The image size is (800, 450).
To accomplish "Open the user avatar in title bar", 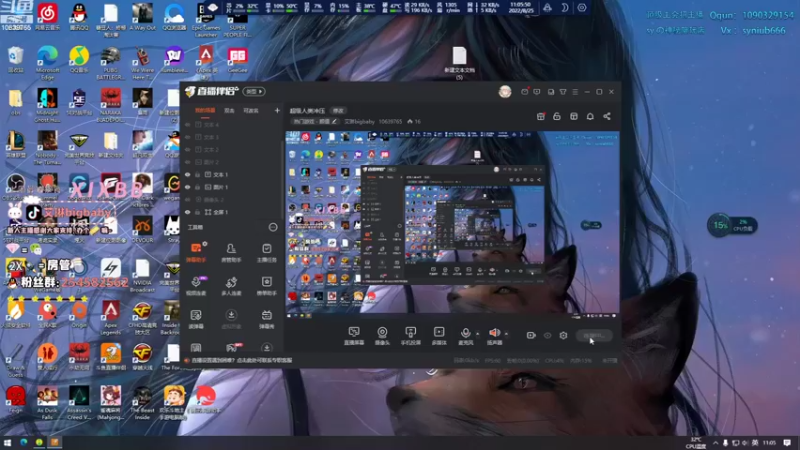I will pos(505,91).
